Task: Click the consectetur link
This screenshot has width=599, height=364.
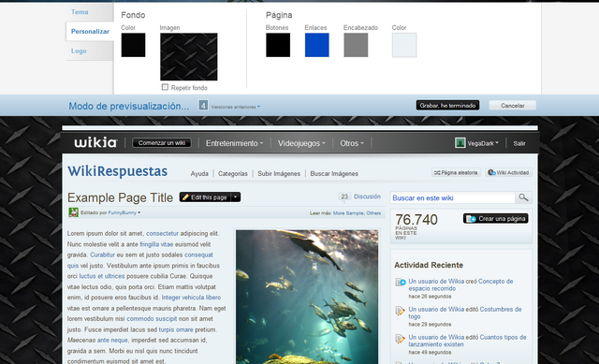Action: 162,233
